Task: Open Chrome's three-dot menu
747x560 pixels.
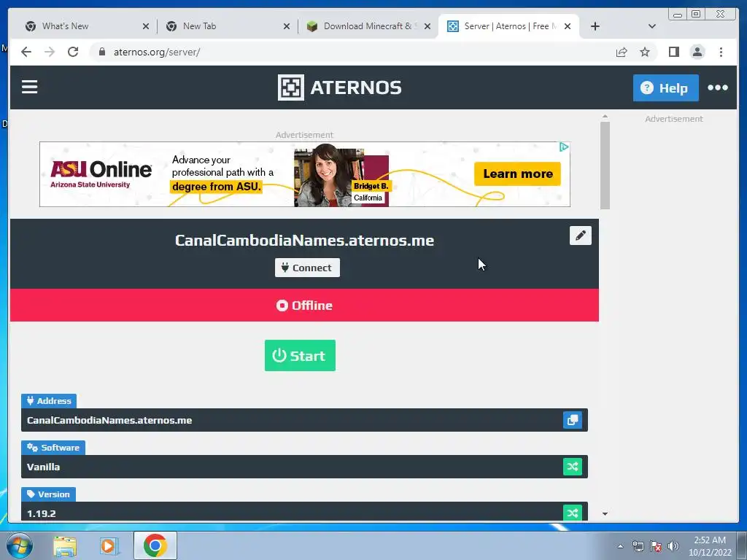Action: 721,52
